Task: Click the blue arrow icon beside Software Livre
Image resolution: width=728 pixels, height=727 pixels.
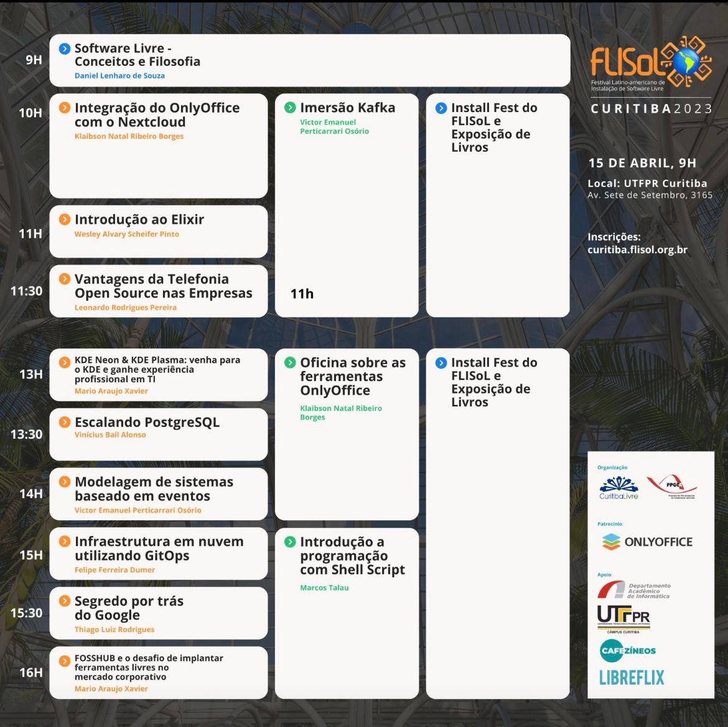Action: coord(65,49)
